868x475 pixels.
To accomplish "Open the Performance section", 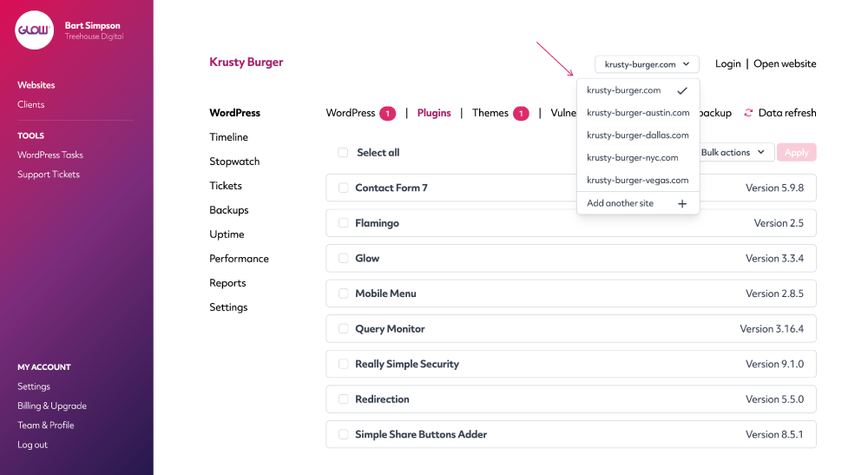I will [239, 259].
